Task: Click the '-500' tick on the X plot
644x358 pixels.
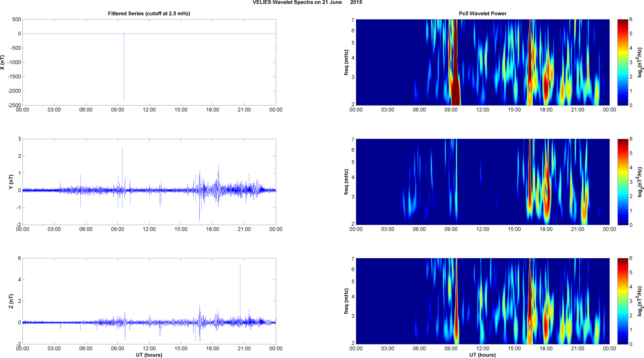Action: pyautogui.click(x=15, y=48)
